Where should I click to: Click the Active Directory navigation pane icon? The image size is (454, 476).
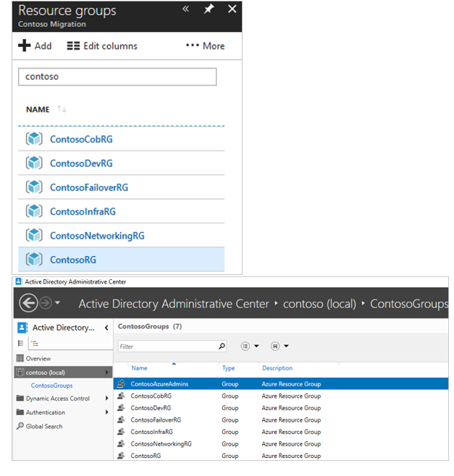[x=22, y=328]
